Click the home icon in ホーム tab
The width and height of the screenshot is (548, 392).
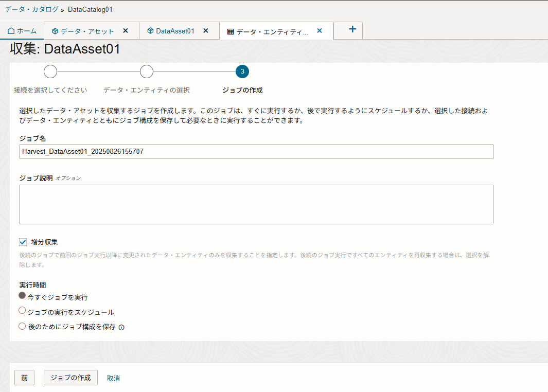[x=11, y=31]
